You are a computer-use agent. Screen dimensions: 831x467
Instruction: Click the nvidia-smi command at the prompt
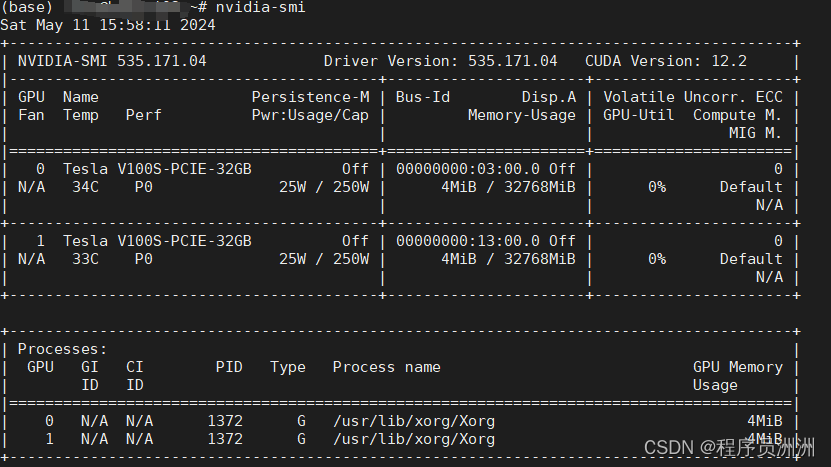click(260, 7)
